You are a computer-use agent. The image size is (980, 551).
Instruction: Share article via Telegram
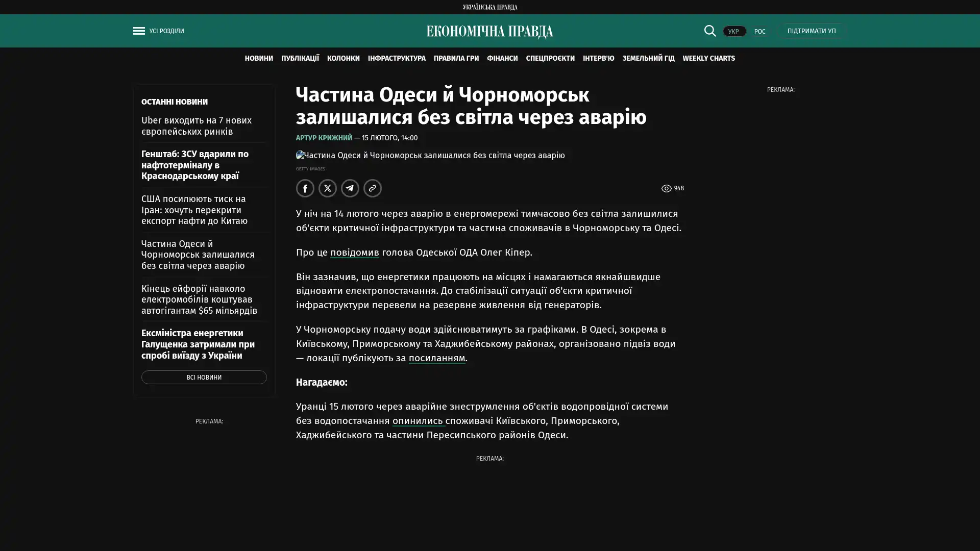point(350,188)
